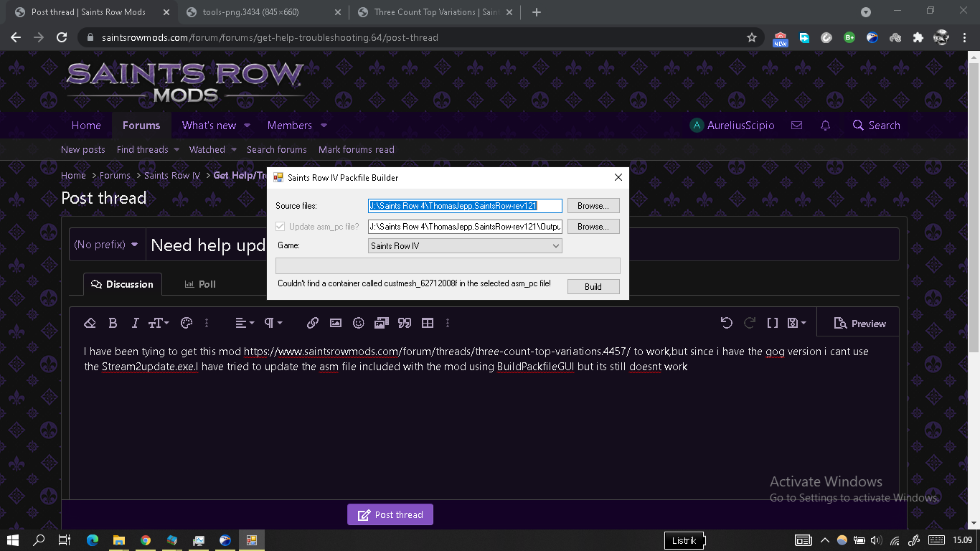Open text alignment dropdown
Image resolution: width=980 pixels, height=551 pixels.
[x=245, y=324]
